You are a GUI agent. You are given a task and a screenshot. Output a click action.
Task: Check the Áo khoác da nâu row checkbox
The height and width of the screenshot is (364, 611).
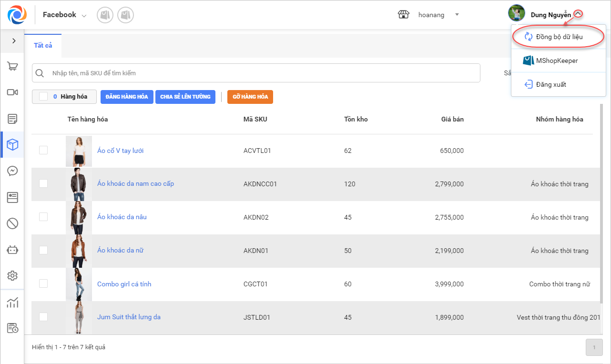(43, 217)
